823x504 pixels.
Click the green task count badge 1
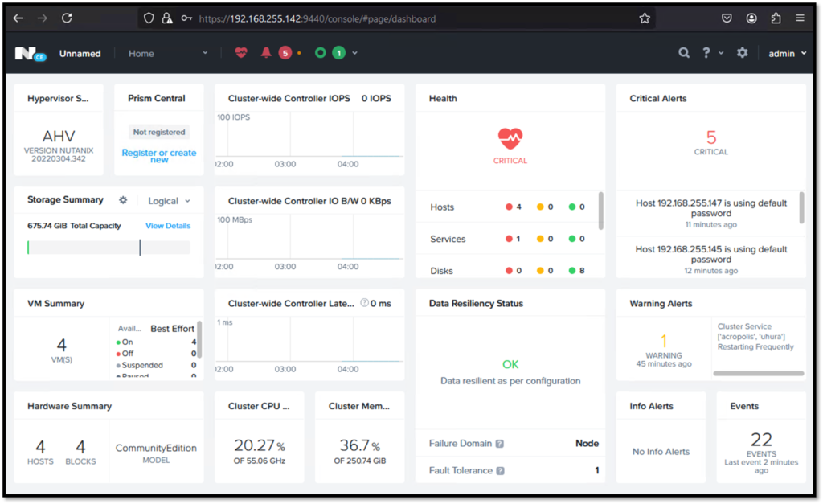(339, 53)
